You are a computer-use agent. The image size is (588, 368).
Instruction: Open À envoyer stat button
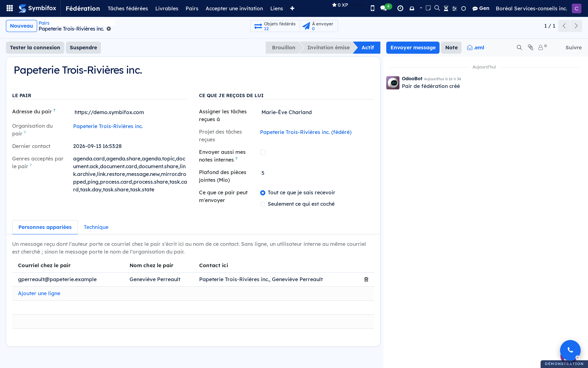[319, 26]
